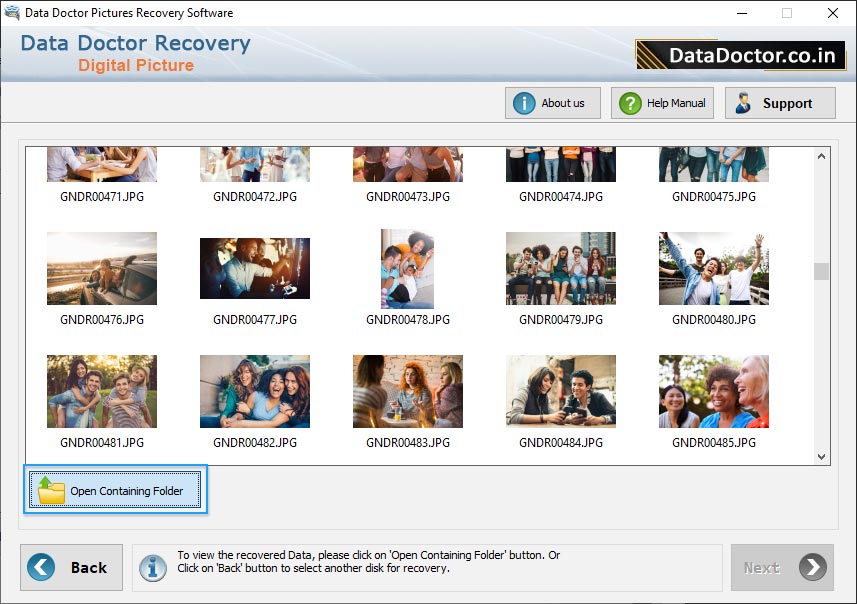Click the Data Doctor icon in the title bar
The height and width of the screenshot is (604, 857).
coord(11,13)
